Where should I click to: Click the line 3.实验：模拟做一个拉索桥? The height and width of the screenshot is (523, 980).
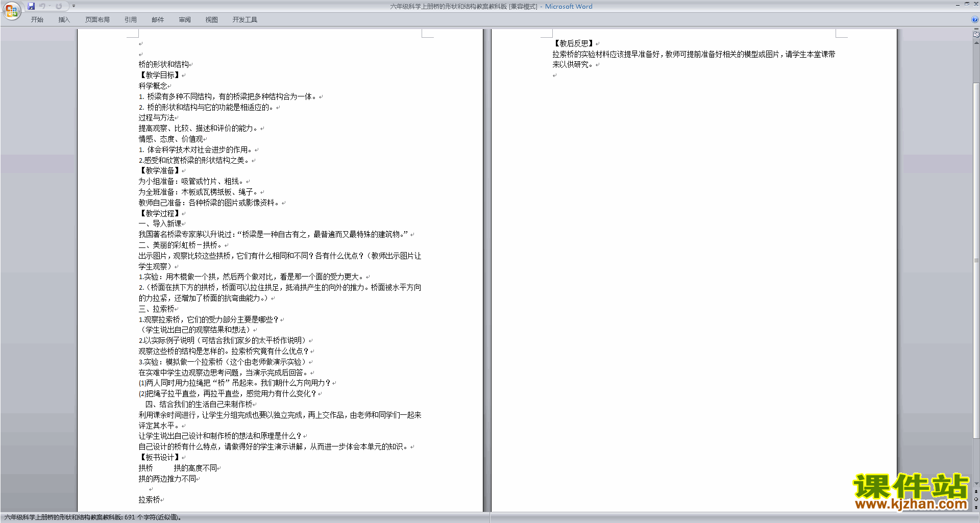pos(223,362)
